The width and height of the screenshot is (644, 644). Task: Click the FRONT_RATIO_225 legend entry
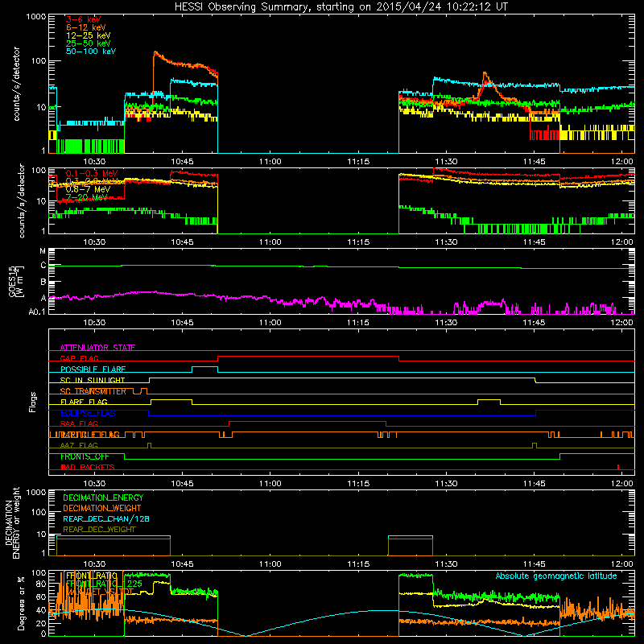[x=104, y=584]
